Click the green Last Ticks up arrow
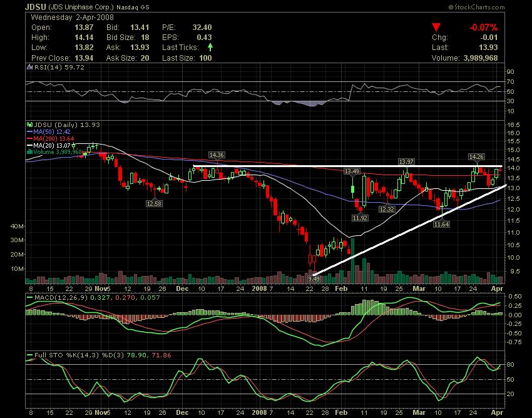The image size is (532, 418). 210,47
